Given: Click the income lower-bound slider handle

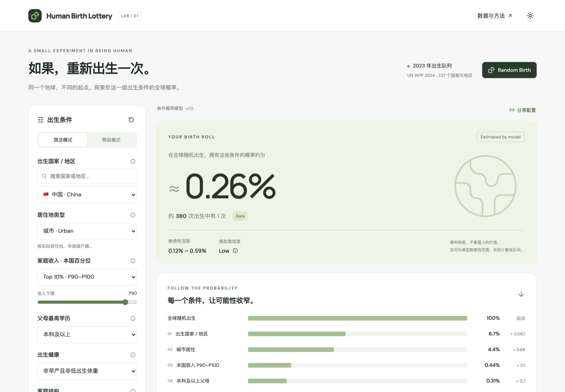Looking at the screenshot, I should point(125,302).
